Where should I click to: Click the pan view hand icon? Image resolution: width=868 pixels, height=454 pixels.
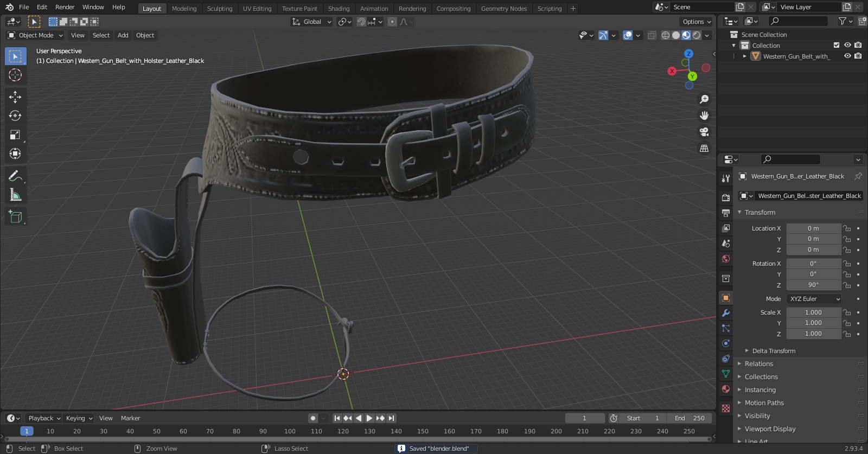coord(704,116)
